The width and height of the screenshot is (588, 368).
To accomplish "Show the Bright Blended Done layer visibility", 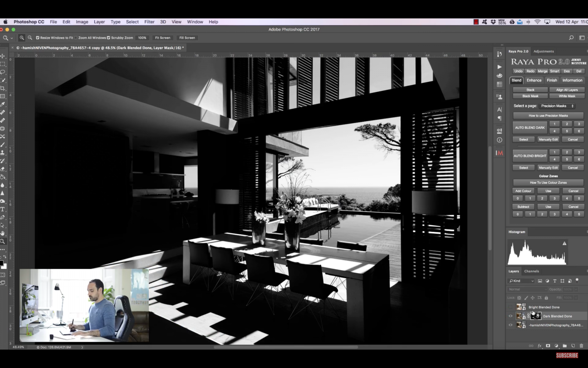I will click(511, 307).
